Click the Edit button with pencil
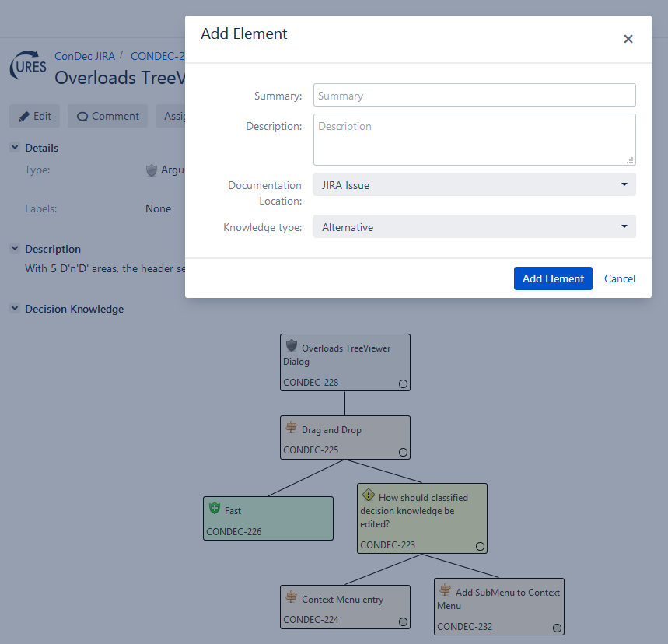 [34, 116]
